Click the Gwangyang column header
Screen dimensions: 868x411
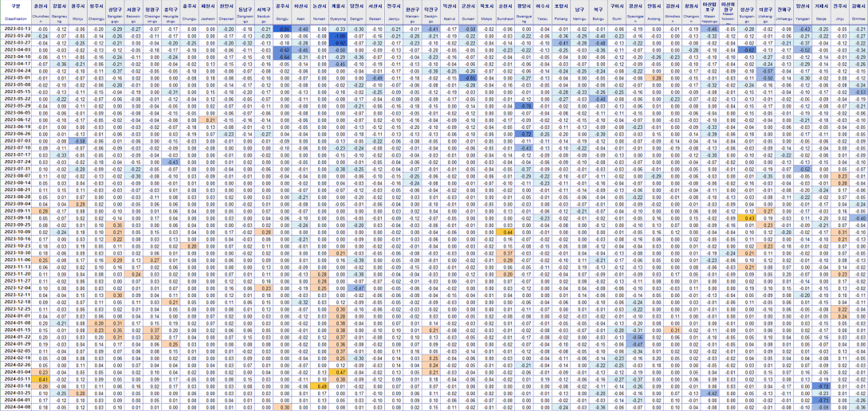[524, 13]
